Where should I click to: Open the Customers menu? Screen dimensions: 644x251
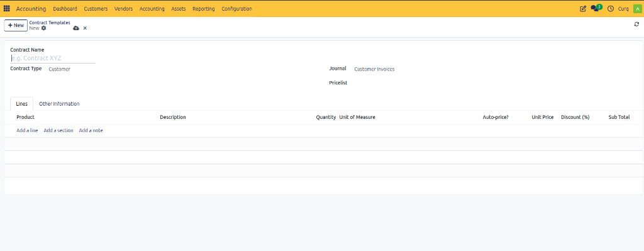96,9
